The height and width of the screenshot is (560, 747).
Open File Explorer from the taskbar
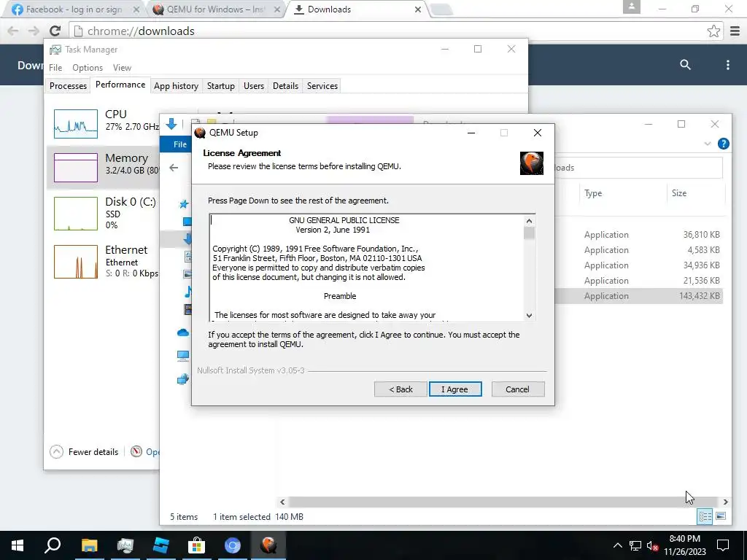tap(89, 545)
